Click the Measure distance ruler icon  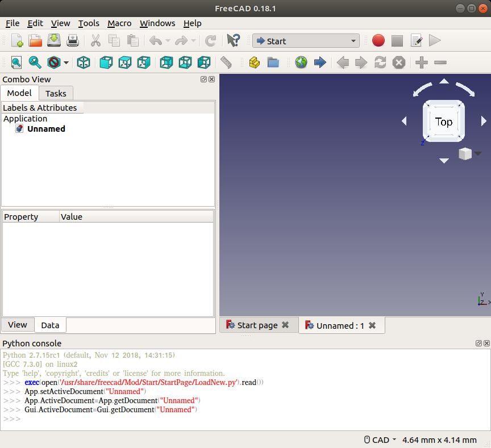point(226,62)
